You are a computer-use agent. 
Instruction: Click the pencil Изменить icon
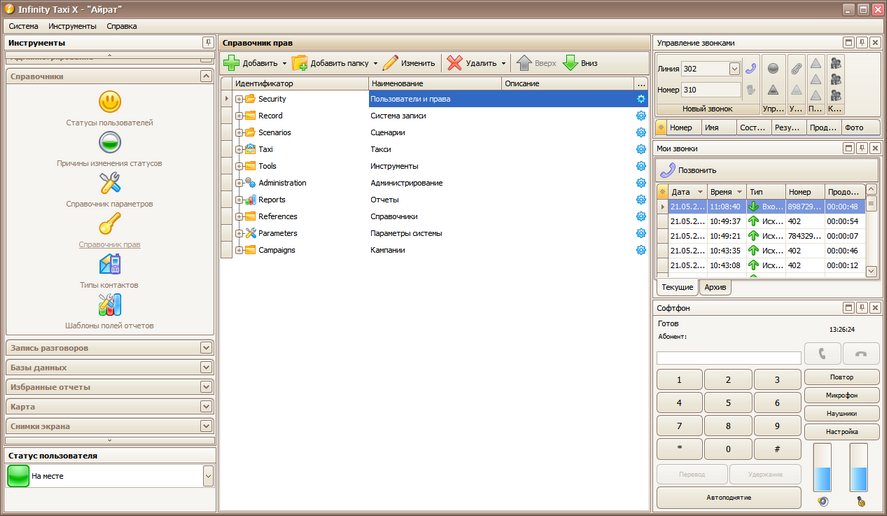click(x=390, y=63)
